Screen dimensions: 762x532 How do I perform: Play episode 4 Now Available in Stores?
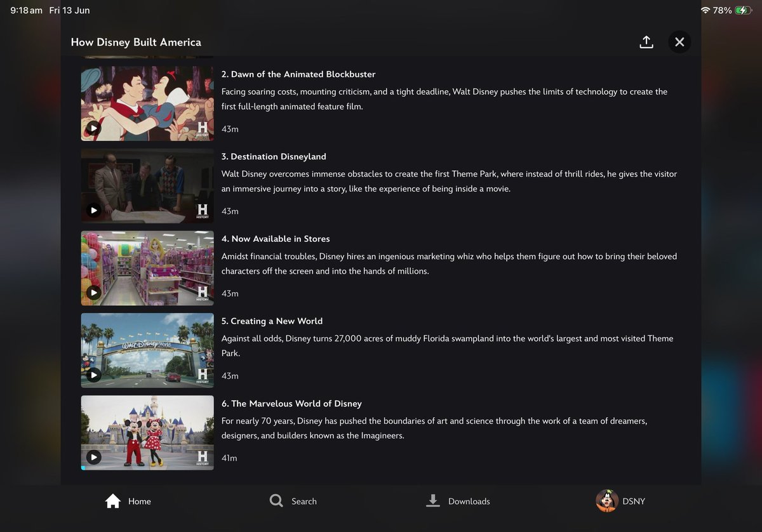[93, 293]
